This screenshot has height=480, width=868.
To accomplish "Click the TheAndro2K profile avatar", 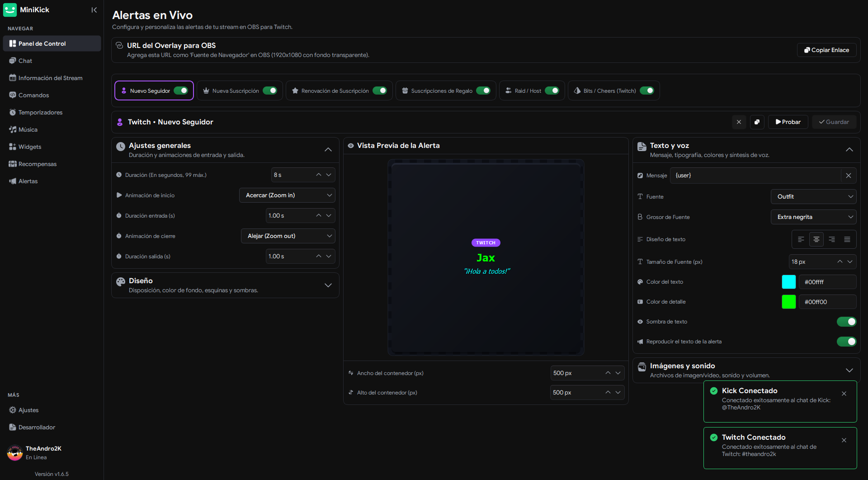I will pyautogui.click(x=15, y=453).
